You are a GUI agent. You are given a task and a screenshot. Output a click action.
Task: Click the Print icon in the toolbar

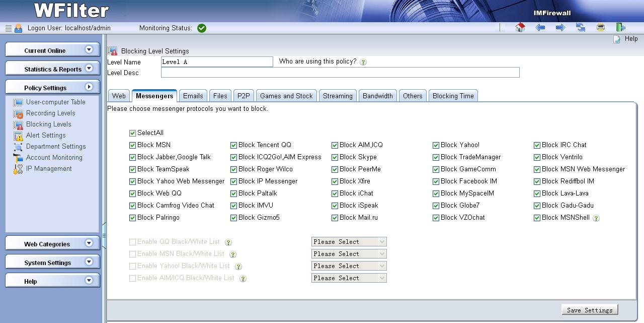pyautogui.click(x=600, y=28)
